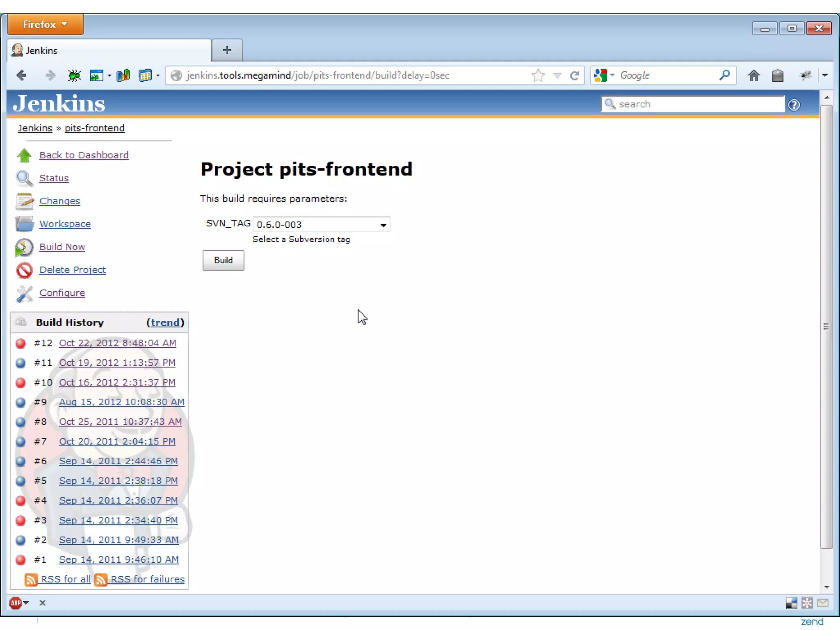840x630 pixels.
Task: Click the Configure tools icon
Action: (x=25, y=294)
